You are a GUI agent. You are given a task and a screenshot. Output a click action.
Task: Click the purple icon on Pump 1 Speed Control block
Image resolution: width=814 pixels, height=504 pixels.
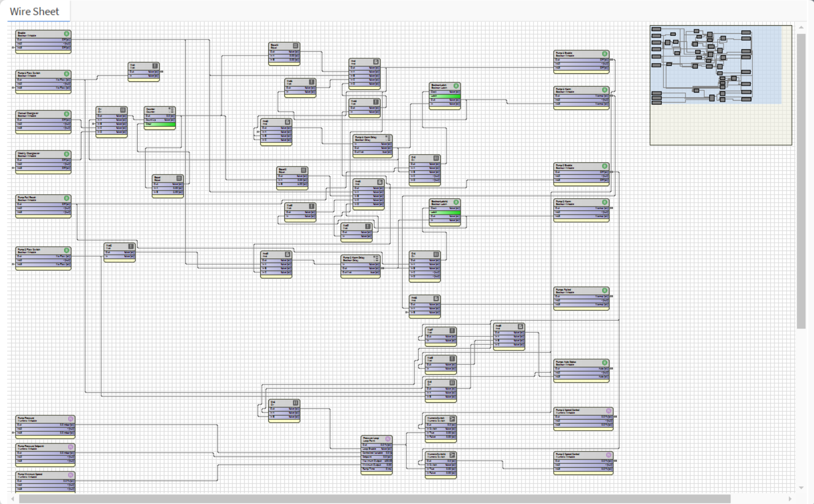(609, 411)
